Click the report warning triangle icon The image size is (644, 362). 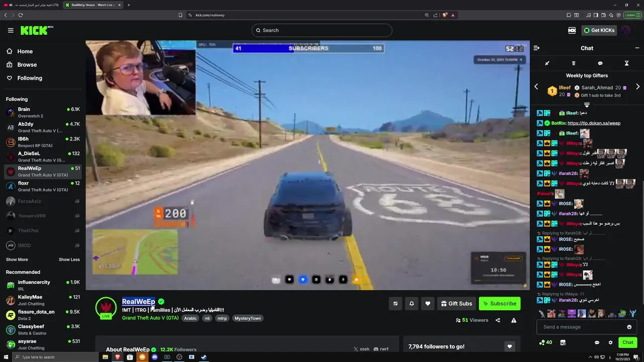(x=514, y=320)
